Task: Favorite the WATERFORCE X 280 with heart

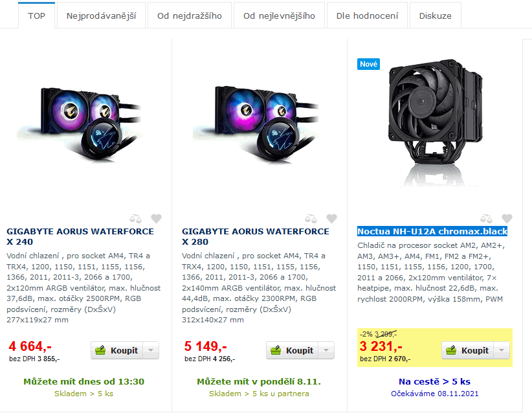Action: pyautogui.click(x=332, y=219)
